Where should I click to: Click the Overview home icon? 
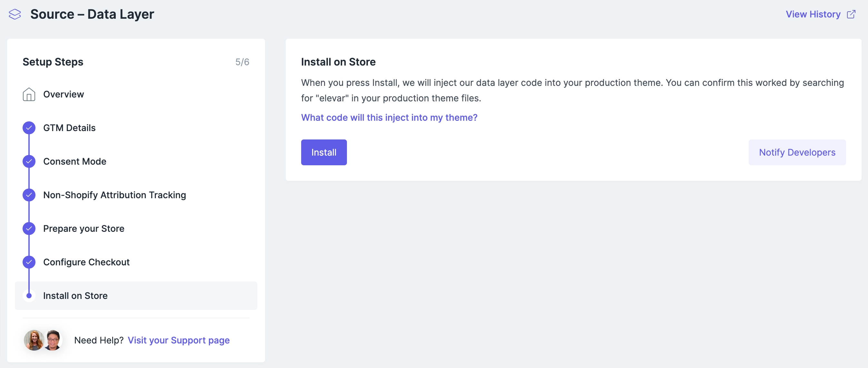tap(29, 95)
